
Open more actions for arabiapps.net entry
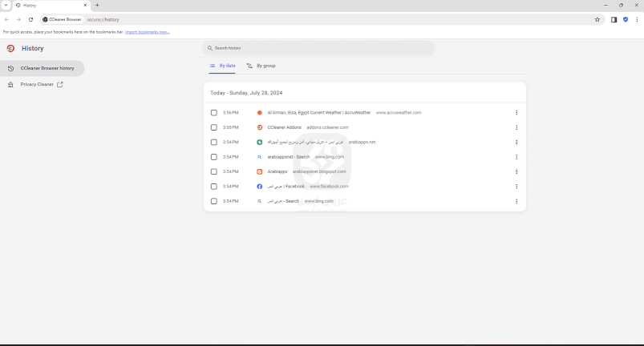click(516, 143)
